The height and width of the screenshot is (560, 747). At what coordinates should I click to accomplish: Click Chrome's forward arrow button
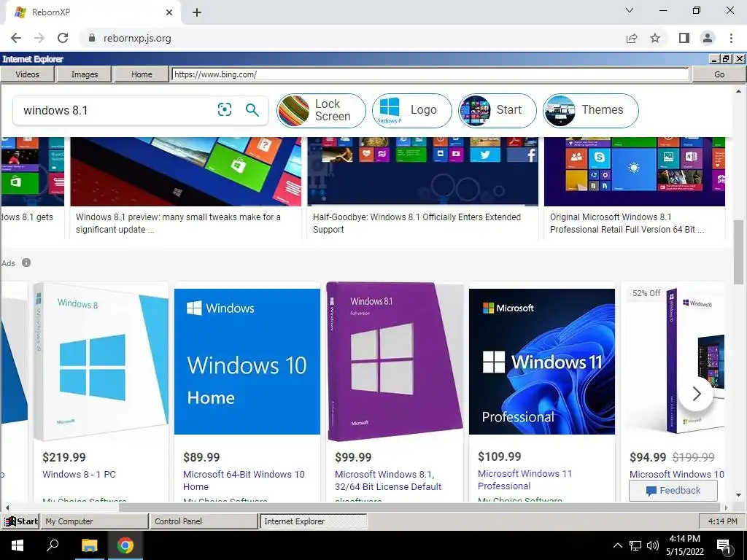click(x=39, y=38)
